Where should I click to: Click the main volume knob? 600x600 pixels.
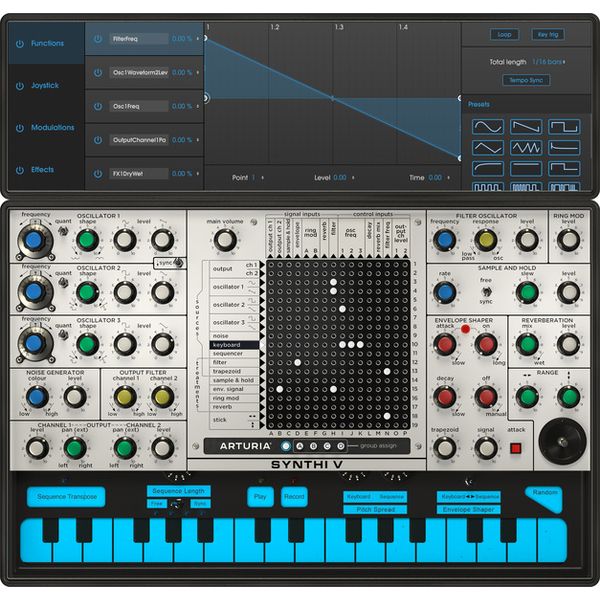click(225, 240)
